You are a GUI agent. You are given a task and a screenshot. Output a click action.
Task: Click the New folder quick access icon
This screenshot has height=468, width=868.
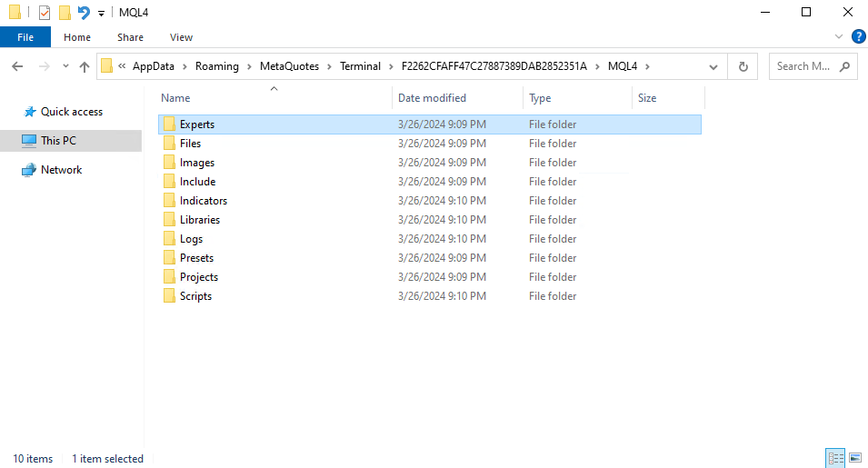click(x=65, y=12)
